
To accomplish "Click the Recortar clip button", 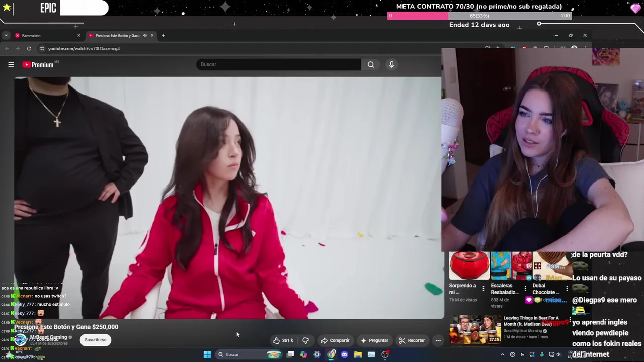I will pos(412,340).
